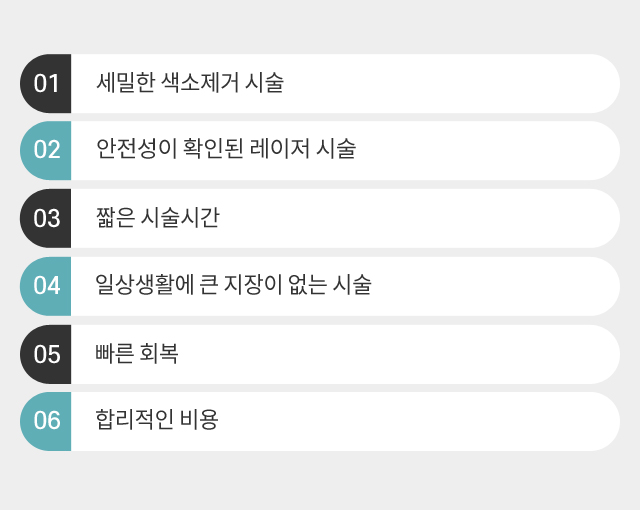The height and width of the screenshot is (511, 640).
Task: Open the 합리적인 비용 item text
Action: coord(157,419)
